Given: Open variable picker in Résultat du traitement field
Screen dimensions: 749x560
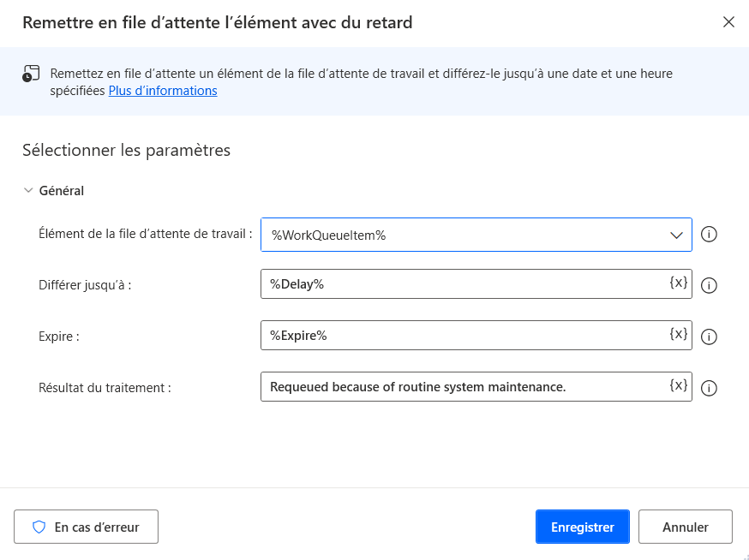Looking at the screenshot, I should point(678,384).
